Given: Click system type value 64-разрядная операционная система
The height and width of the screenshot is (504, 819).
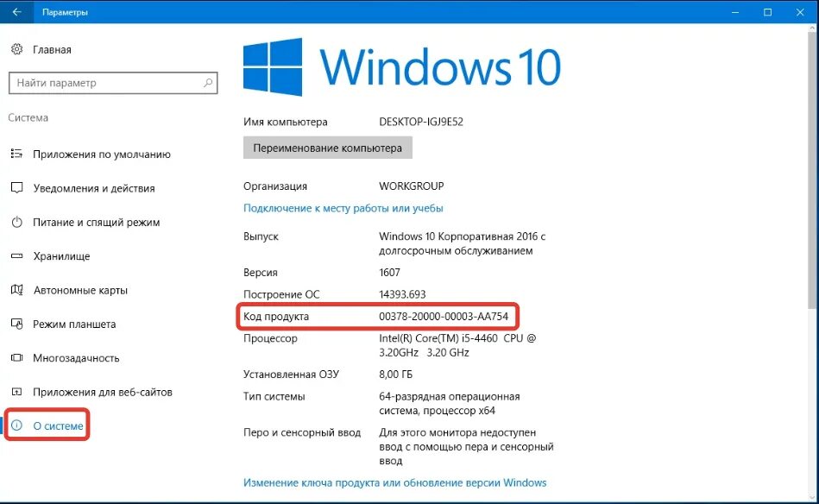Looking at the screenshot, I should tap(449, 403).
